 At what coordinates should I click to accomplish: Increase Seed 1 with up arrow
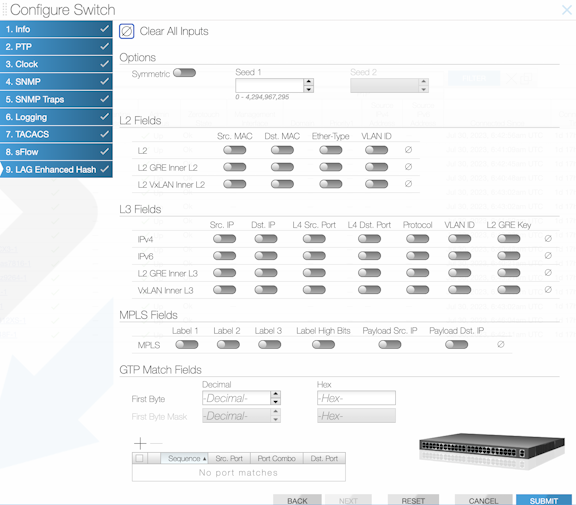point(309,82)
